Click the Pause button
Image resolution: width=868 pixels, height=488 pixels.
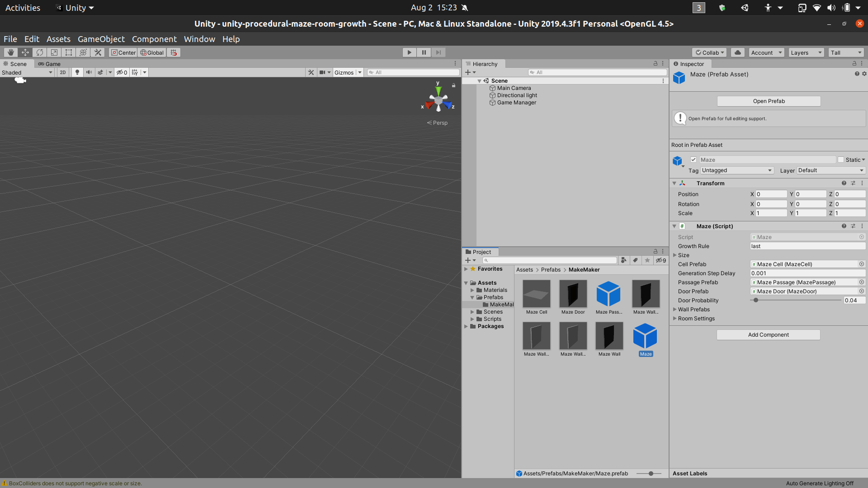click(424, 52)
